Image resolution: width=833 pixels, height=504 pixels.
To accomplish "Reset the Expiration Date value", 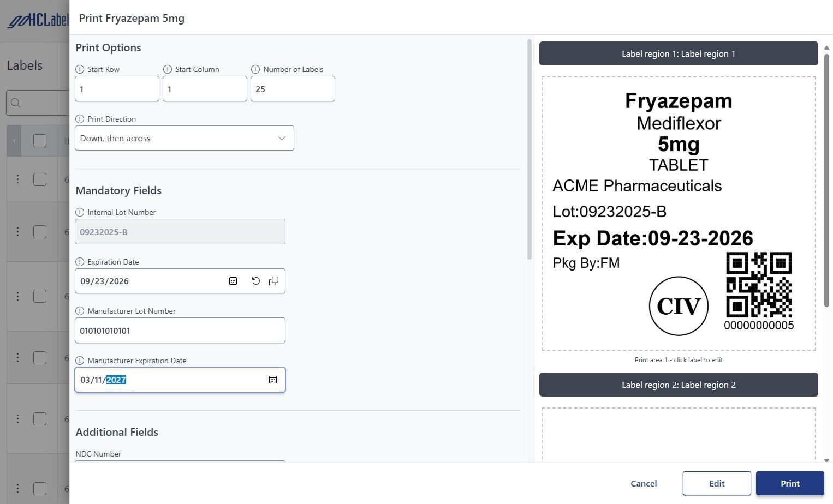I will click(255, 281).
